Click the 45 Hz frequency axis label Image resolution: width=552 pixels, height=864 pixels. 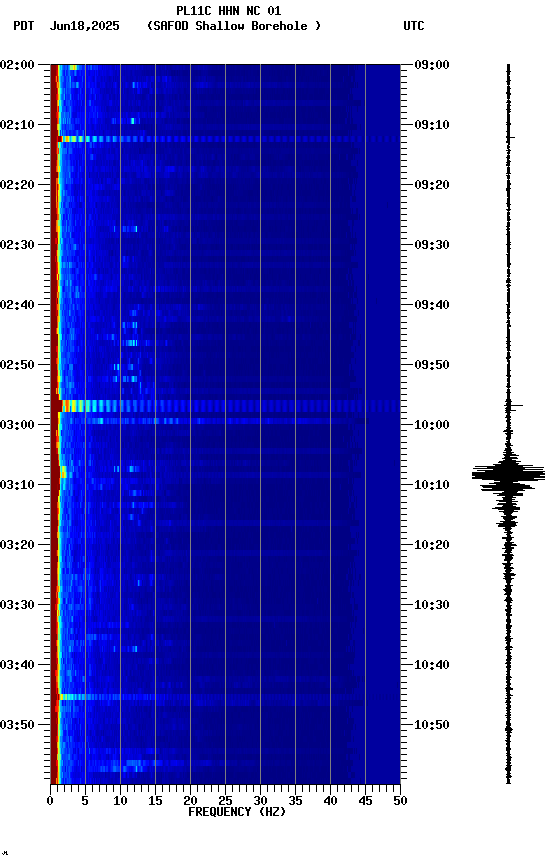tap(365, 801)
